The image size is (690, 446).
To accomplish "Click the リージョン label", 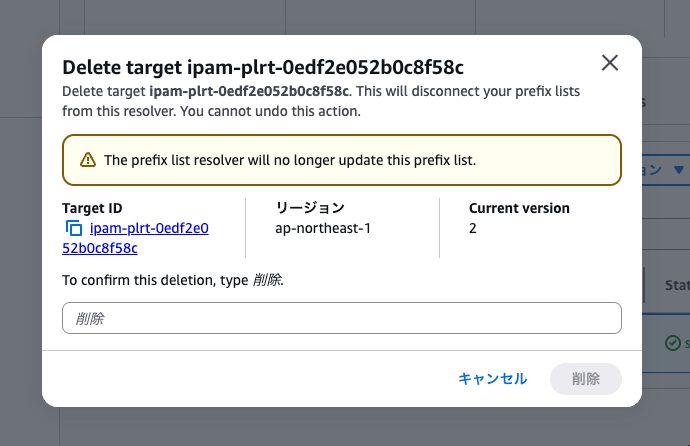I will [310, 208].
